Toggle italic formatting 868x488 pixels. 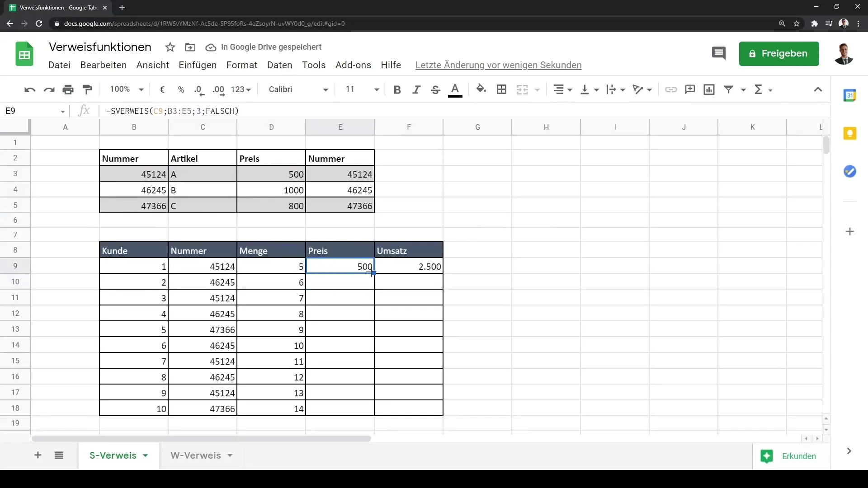pos(416,89)
